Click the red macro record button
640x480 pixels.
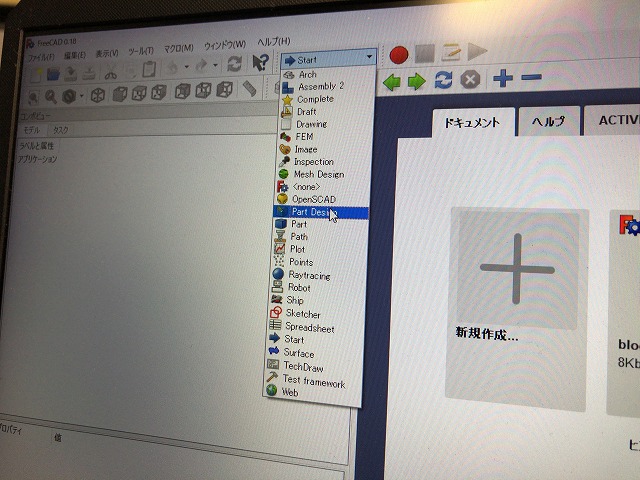click(399, 54)
